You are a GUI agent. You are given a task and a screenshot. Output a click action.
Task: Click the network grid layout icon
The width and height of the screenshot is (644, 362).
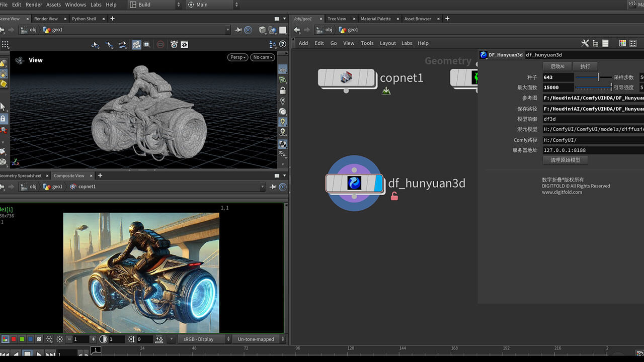click(632, 44)
